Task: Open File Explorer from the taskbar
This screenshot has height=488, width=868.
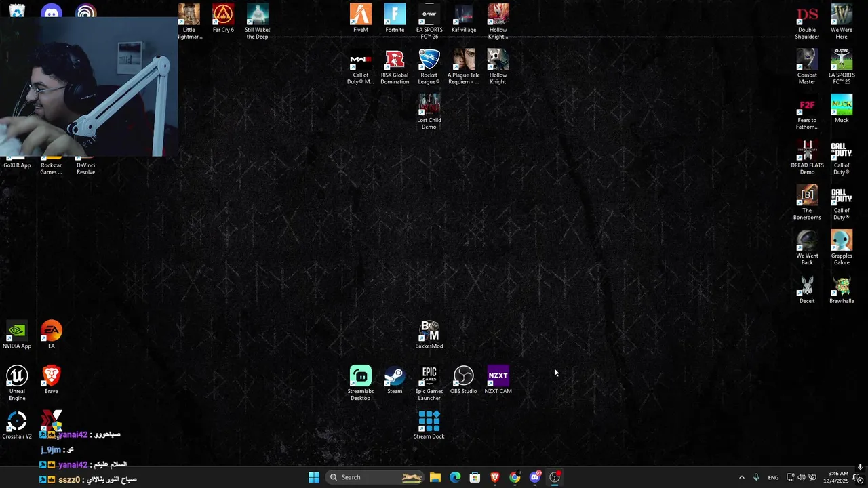Action: pyautogui.click(x=435, y=477)
